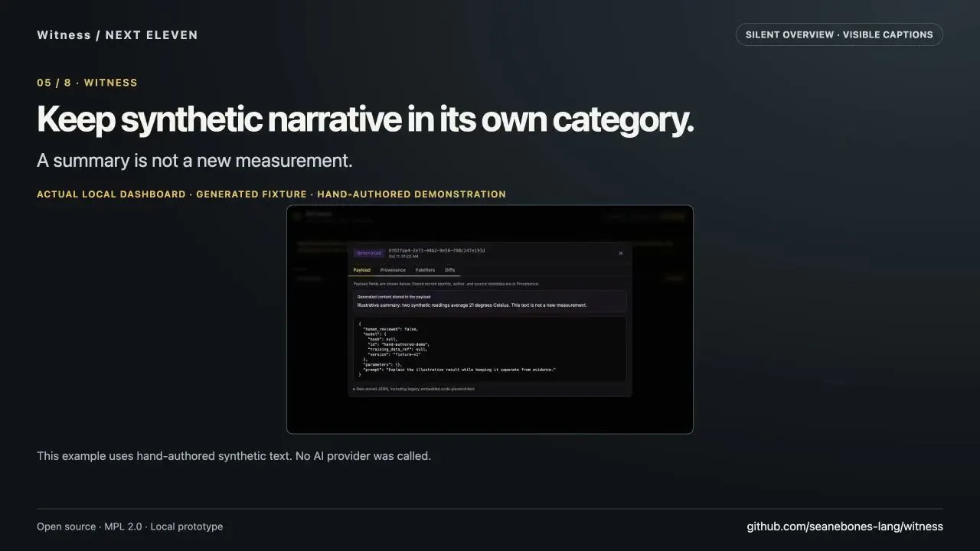The image size is (980, 551).
Task: Click the "human_reviewed": false JSON line
Action: (390, 329)
